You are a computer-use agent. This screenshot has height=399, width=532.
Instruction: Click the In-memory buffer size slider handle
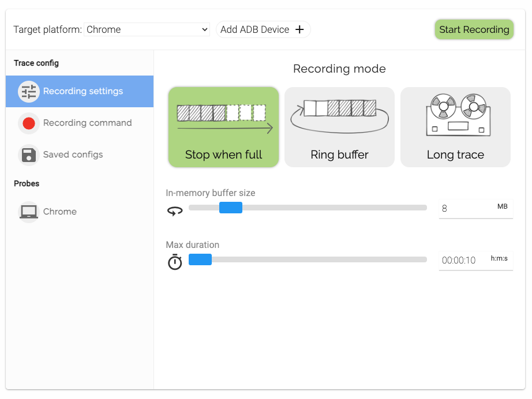pyautogui.click(x=231, y=208)
